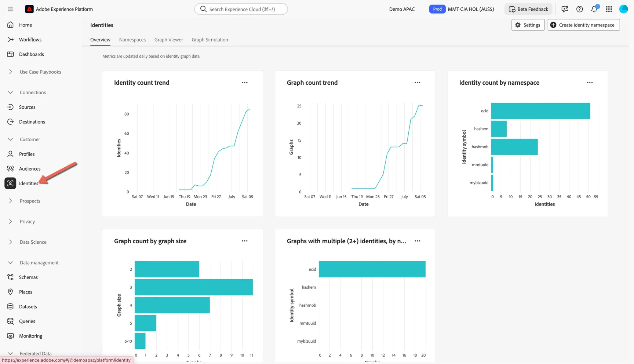Go to Datasets in the sidebar
The height and width of the screenshot is (364, 634).
coord(28,307)
